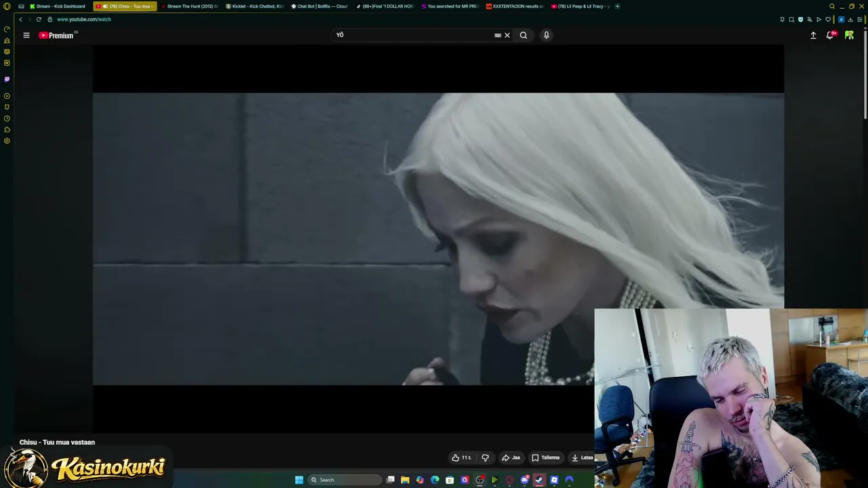Open the YouTube account avatar menu

tap(849, 35)
